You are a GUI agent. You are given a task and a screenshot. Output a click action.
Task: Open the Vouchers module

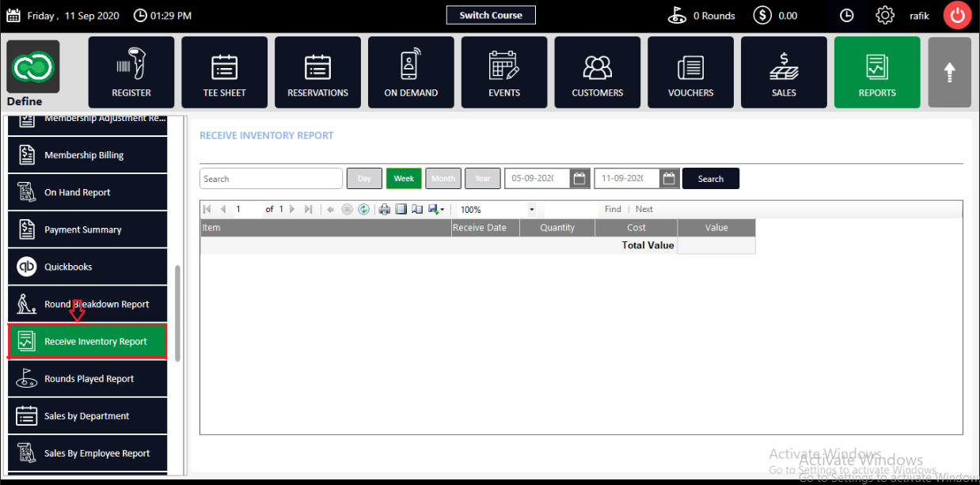click(x=691, y=72)
